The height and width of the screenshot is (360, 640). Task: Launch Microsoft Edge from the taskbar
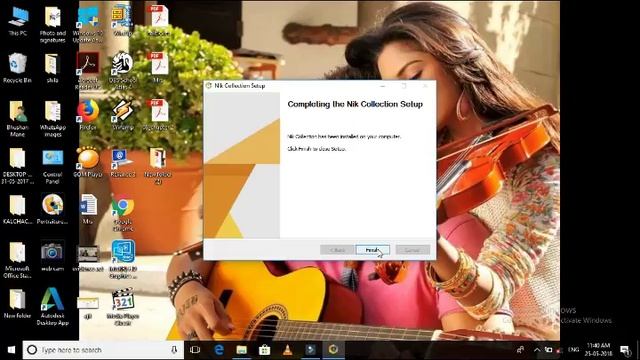click(219, 350)
